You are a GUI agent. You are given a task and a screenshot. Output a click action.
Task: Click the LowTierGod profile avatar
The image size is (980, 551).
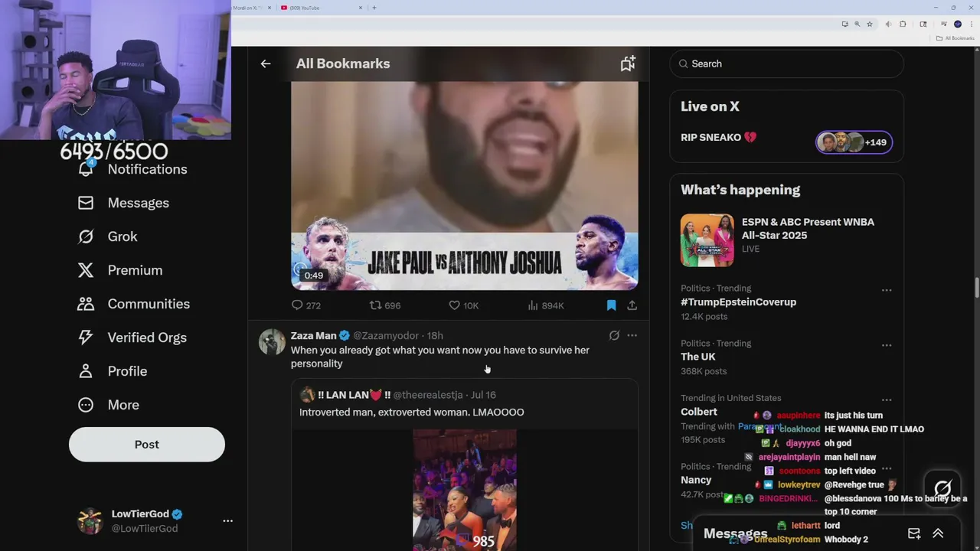pyautogui.click(x=90, y=520)
